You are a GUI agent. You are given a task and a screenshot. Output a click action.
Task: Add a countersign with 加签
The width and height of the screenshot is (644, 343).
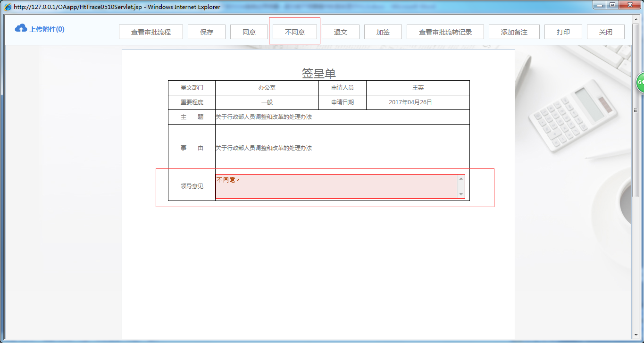coord(383,32)
